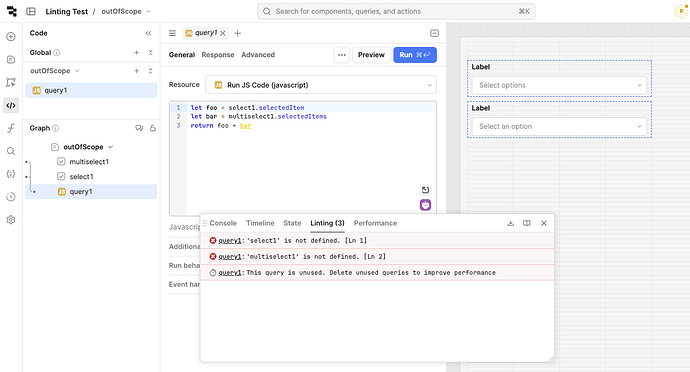Open the Console tab
This screenshot has width=690, height=372.
(x=223, y=223)
